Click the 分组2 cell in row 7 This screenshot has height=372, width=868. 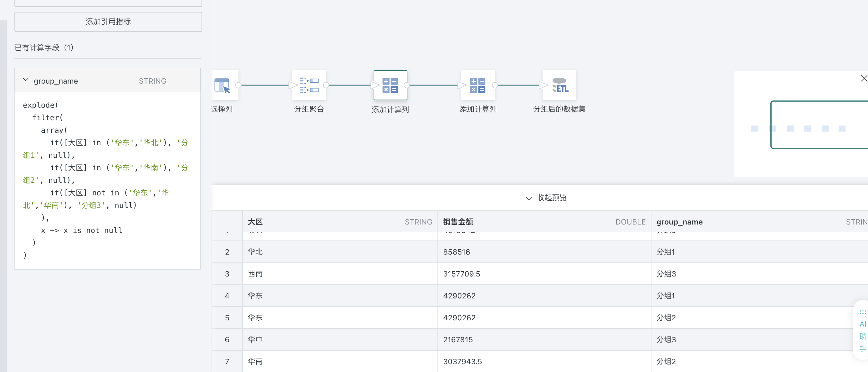[666, 362]
